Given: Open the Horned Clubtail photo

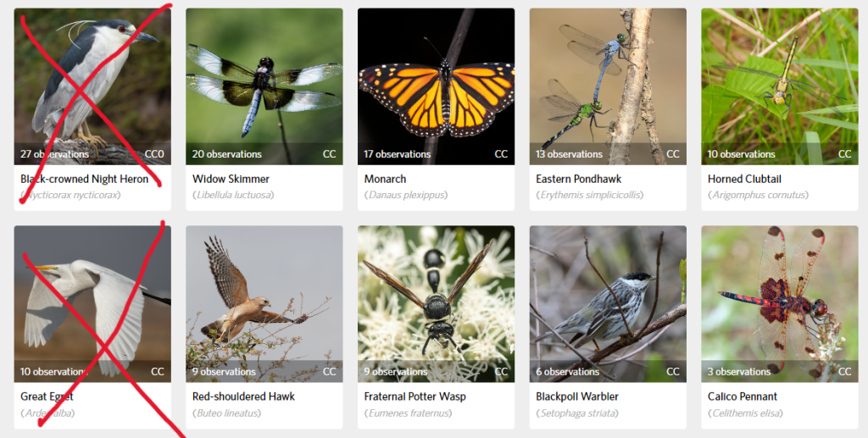Looking at the screenshot, I should 780,86.
